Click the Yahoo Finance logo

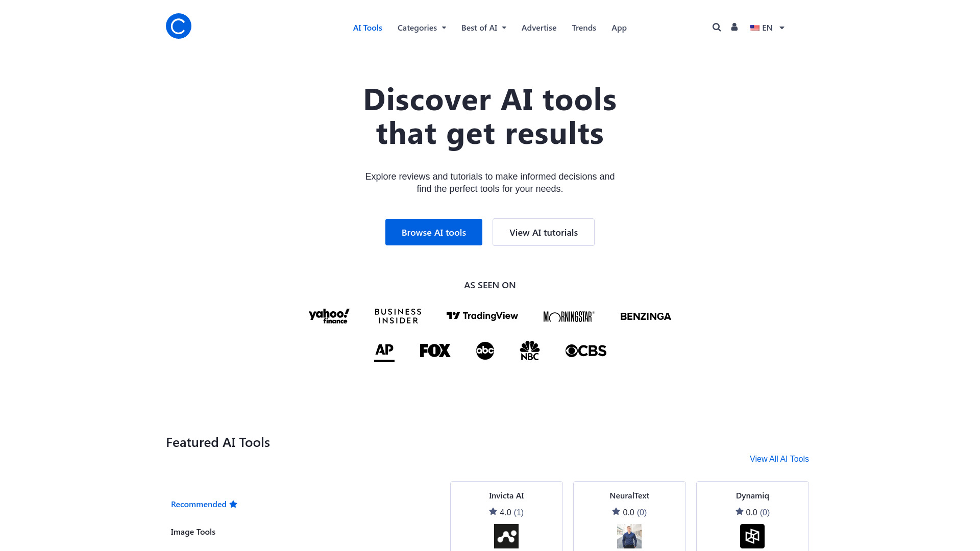[x=329, y=315]
